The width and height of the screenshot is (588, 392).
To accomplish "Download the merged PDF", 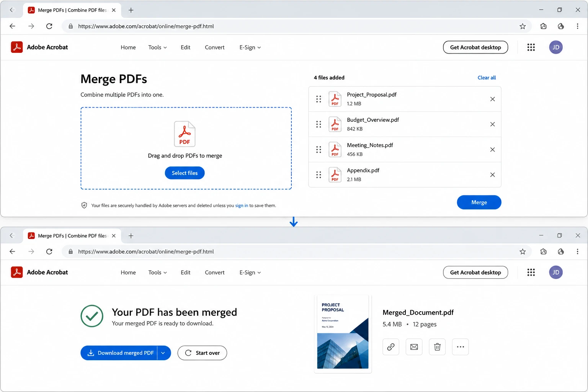I will [119, 353].
